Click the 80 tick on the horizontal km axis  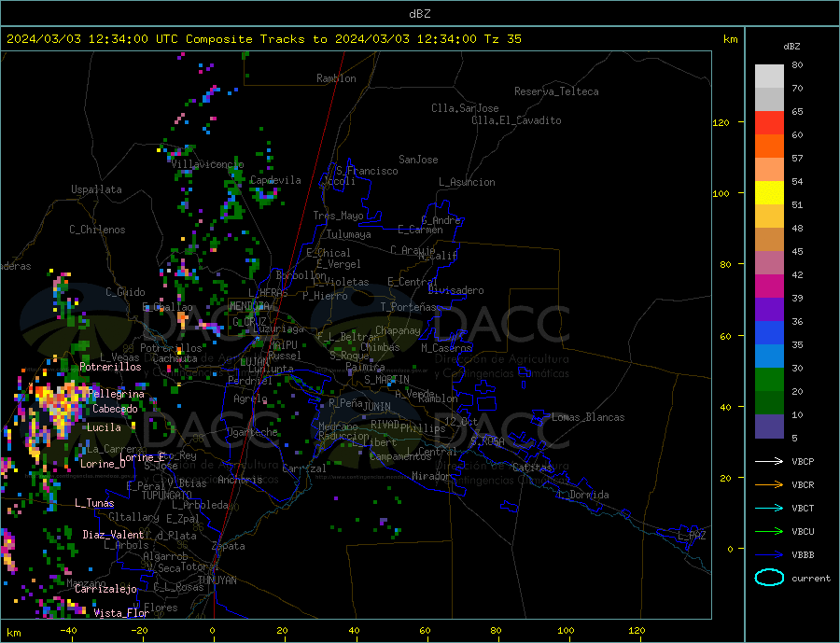tap(496, 631)
